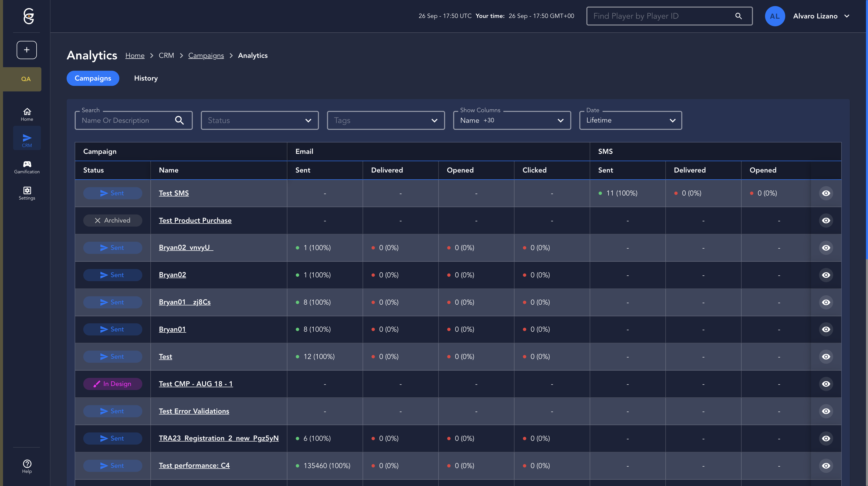Click eye icon for Test CMP - AUG 18 - 1

coord(826,384)
